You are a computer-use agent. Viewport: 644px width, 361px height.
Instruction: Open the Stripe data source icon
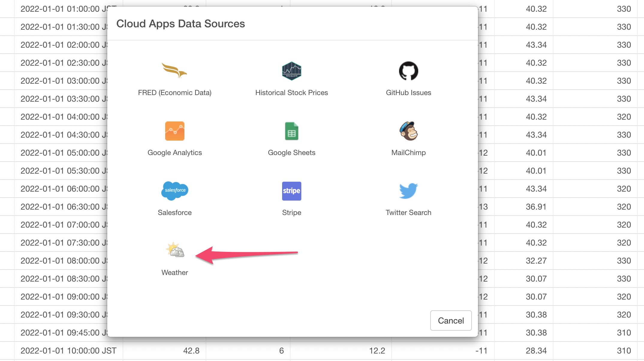(291, 191)
